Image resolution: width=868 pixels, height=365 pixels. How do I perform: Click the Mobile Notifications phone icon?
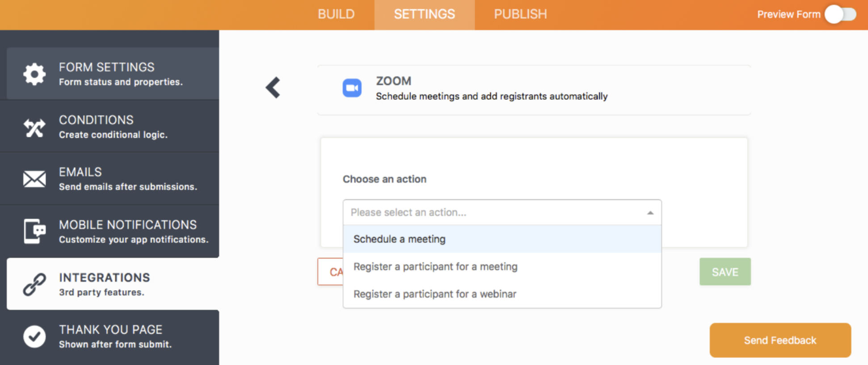tap(34, 231)
